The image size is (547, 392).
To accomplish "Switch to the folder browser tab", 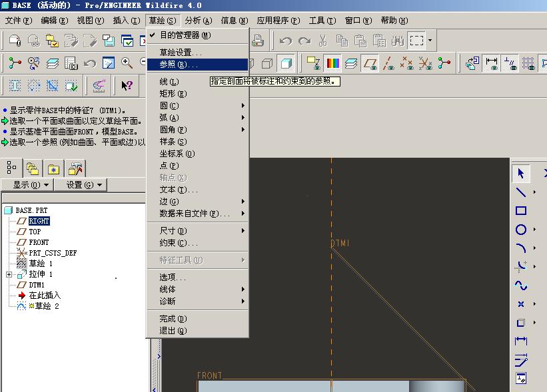I will pos(33,169).
